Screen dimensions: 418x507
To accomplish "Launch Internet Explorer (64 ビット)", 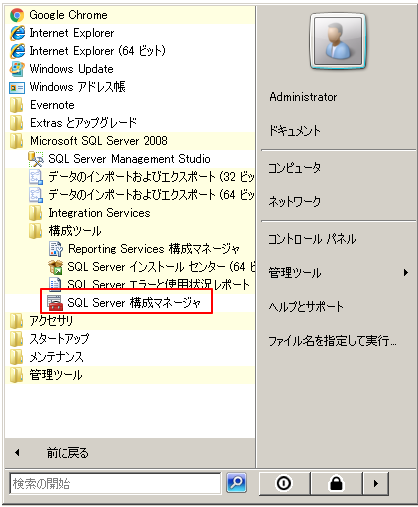I will pos(130,51).
